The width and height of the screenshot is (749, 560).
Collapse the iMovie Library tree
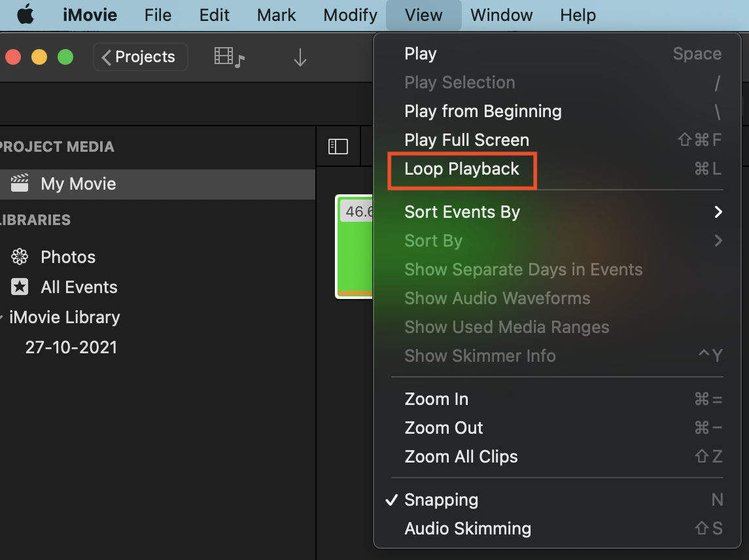(3, 317)
